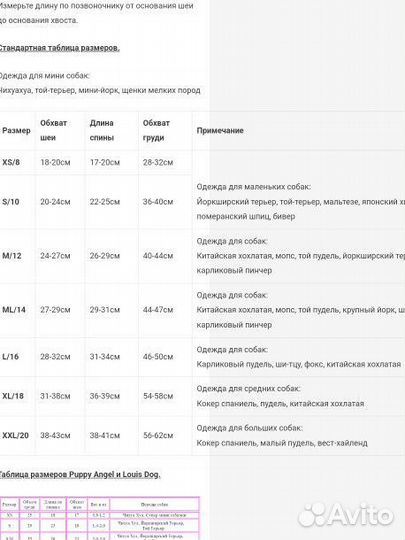Select the S/10 size cell
The image size is (405, 540).
pos(11,202)
